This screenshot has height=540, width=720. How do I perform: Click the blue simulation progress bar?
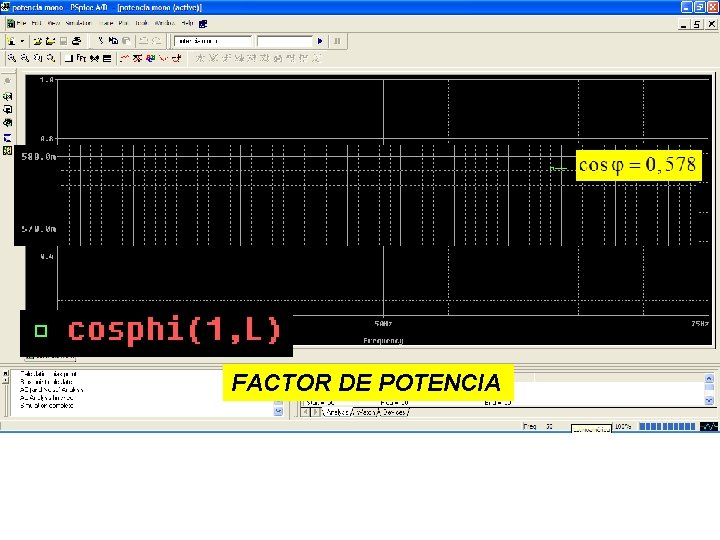(667, 427)
